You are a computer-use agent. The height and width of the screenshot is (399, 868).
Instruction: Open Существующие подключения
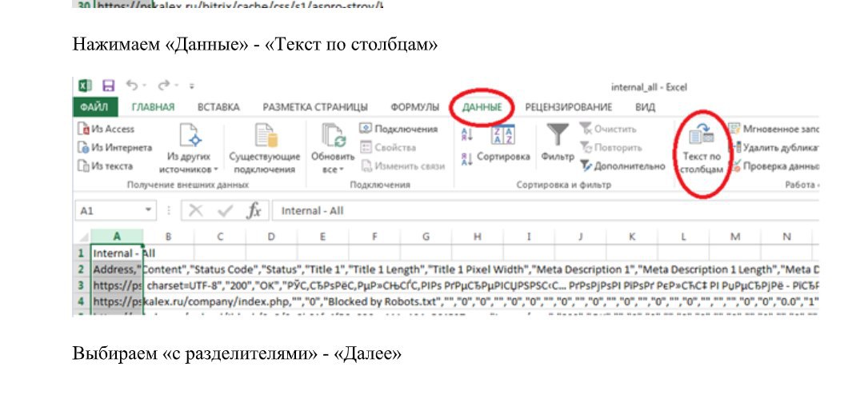tap(265, 148)
